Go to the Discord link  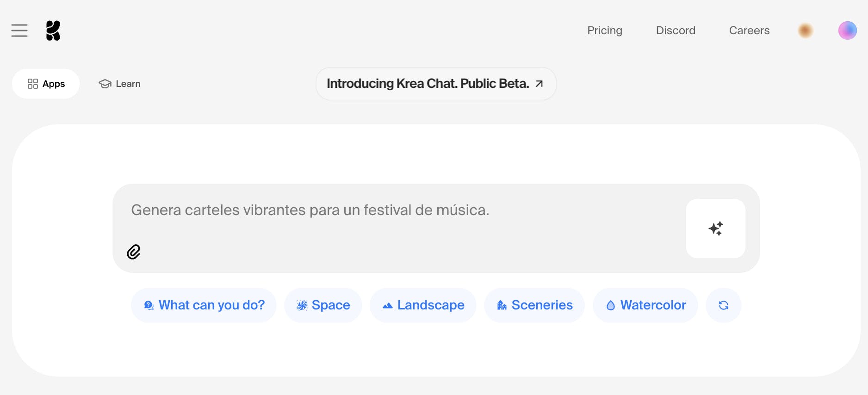click(675, 31)
